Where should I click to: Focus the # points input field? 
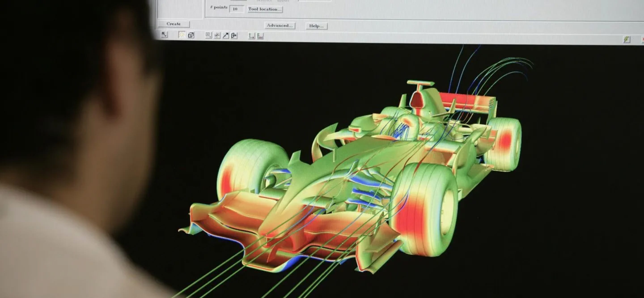[237, 9]
